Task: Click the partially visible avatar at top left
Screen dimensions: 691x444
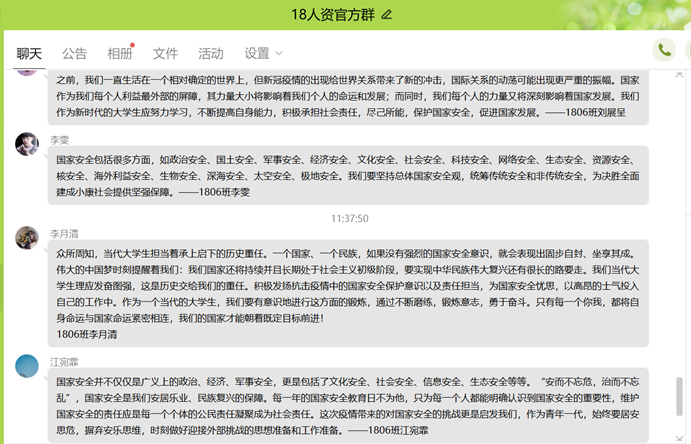Action: pos(27,70)
